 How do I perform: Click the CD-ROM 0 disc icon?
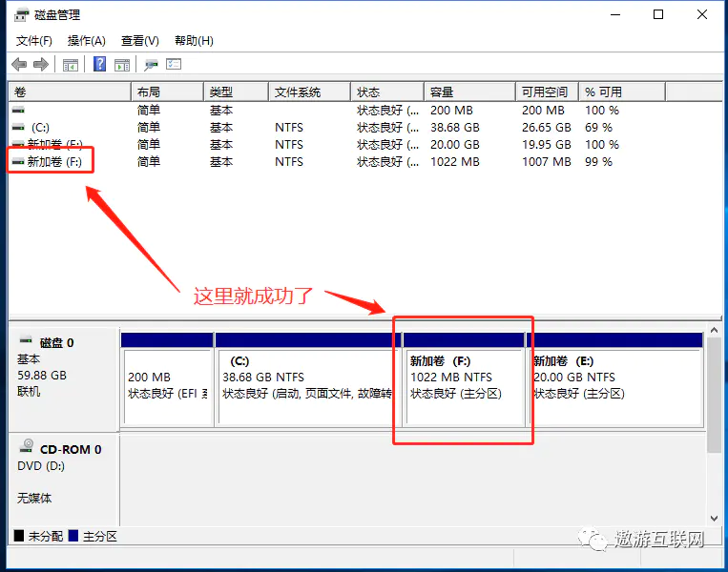pos(27,446)
